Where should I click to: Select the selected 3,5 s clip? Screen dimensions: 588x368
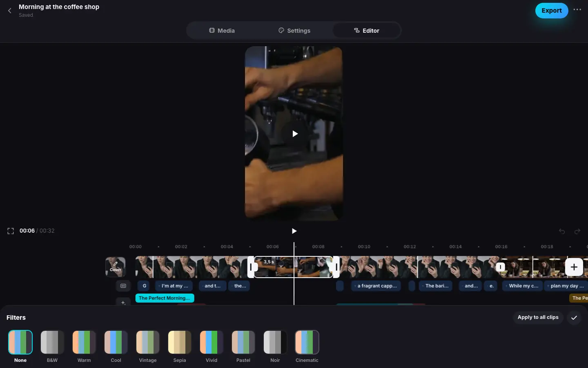[294, 267]
